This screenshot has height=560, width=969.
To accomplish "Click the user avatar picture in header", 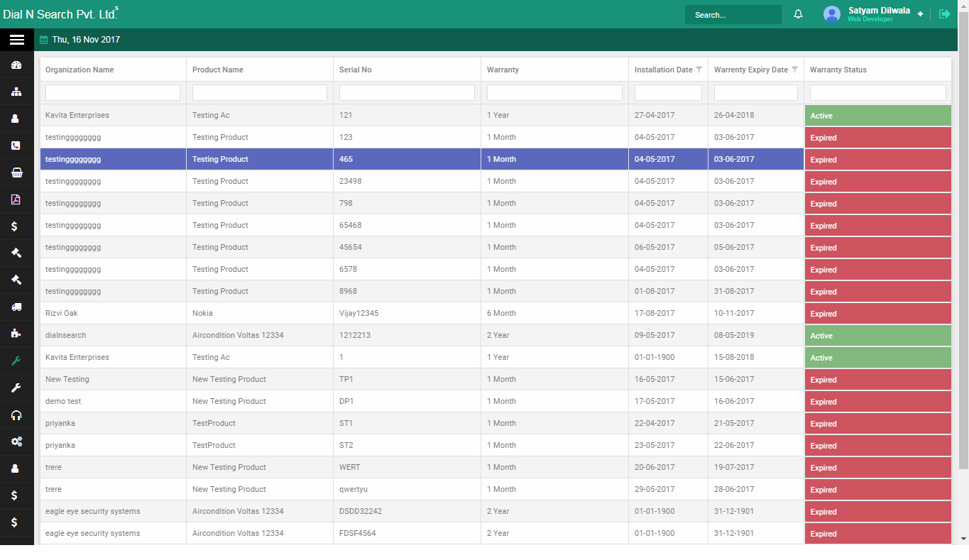I will (x=832, y=14).
